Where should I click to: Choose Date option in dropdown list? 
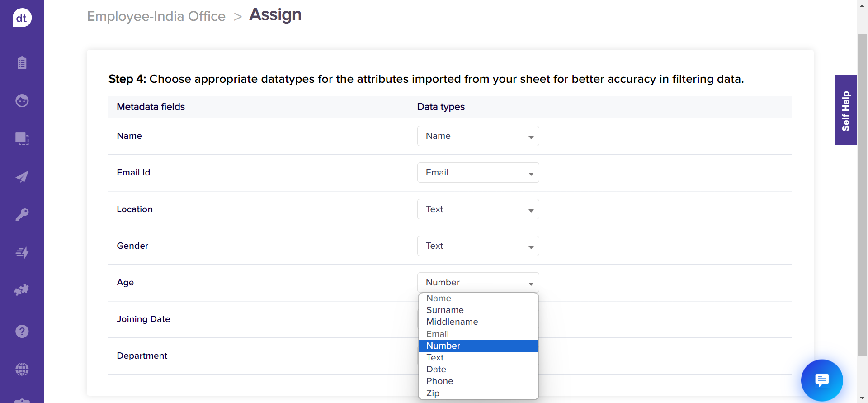(436, 370)
